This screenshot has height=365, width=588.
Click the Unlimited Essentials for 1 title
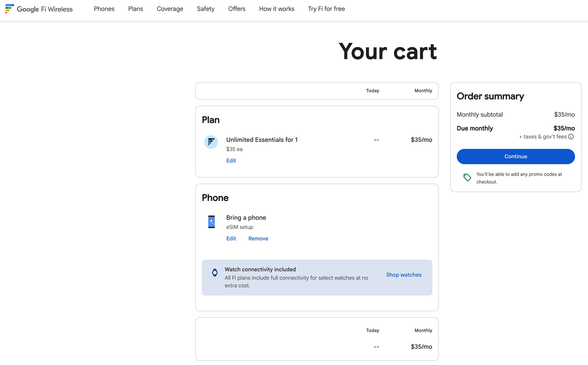click(262, 140)
